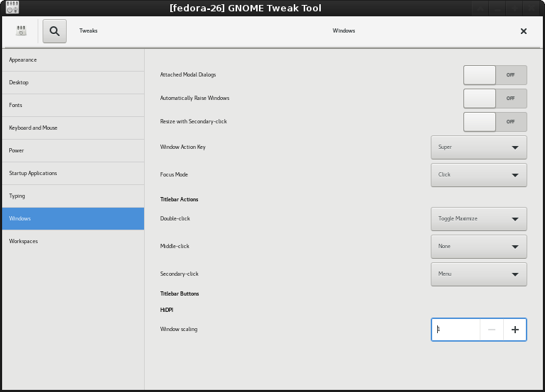Click the Titlebar Actions heading
545x392 pixels.
pos(179,199)
